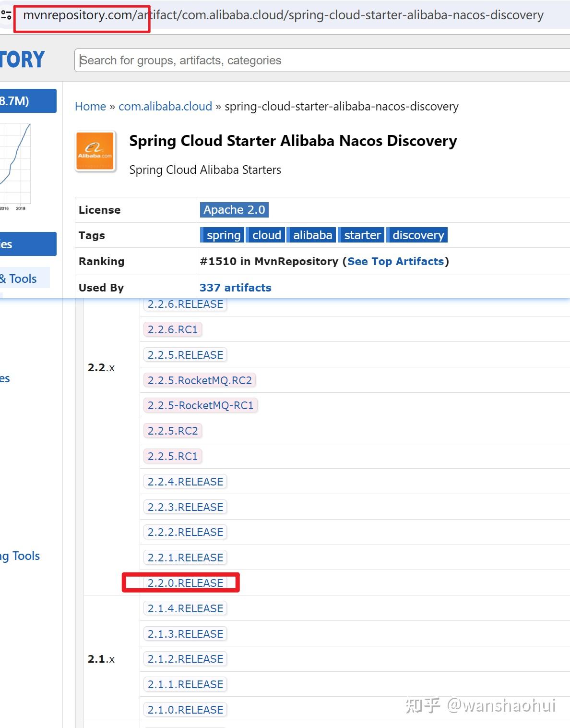Open version 2.2.0.RELEASE
Screen dimensions: 570x728
pos(185,583)
